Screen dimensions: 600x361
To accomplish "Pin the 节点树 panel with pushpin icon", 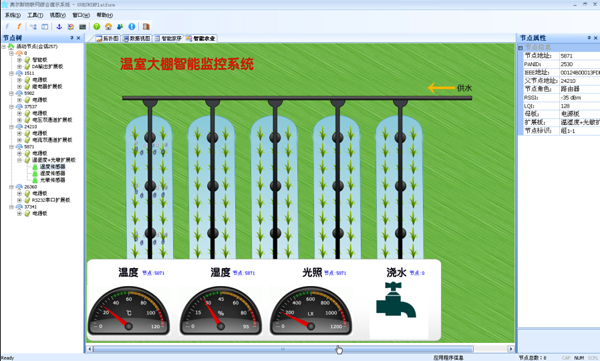I will [72, 38].
